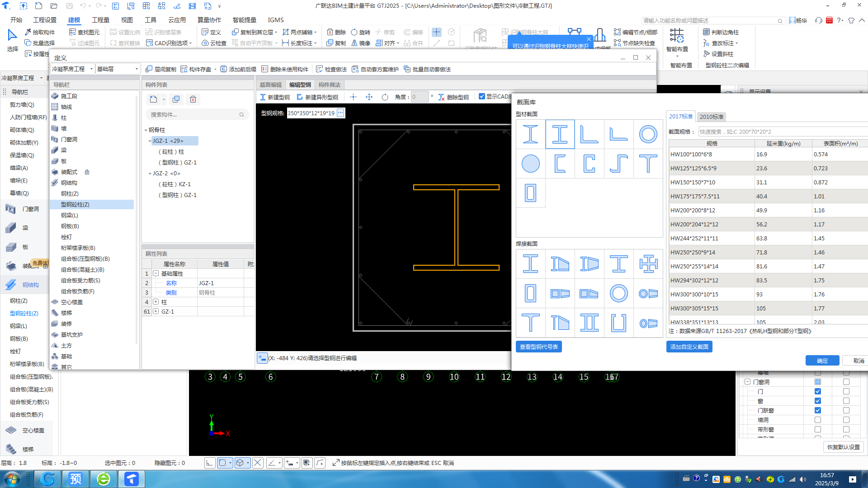Check the second-column checkbox for 门
Image resolution: width=868 pixels, height=488 pixels.
(846, 391)
